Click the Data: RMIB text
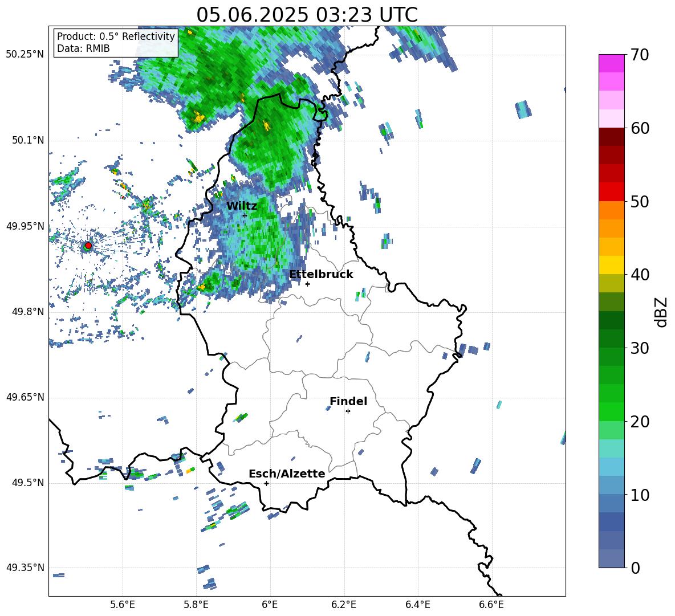 click(x=83, y=48)
